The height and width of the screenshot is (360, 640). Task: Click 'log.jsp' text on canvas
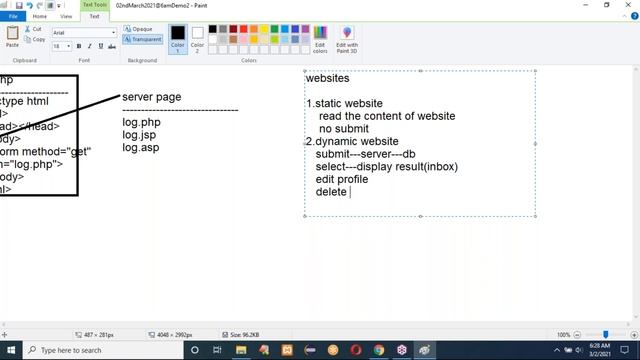click(x=139, y=135)
